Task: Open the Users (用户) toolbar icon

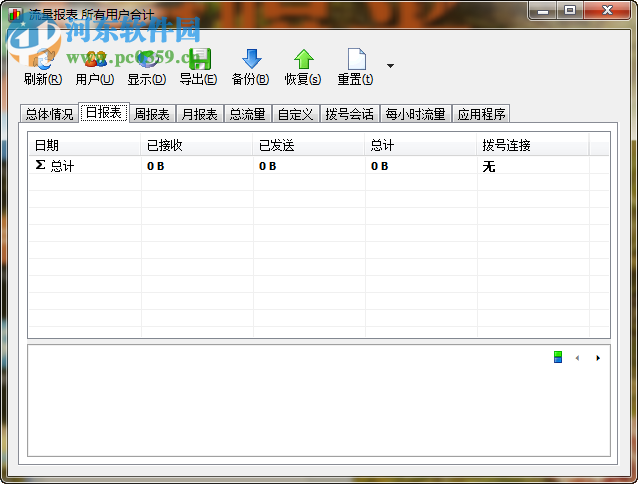Action: coord(95,59)
